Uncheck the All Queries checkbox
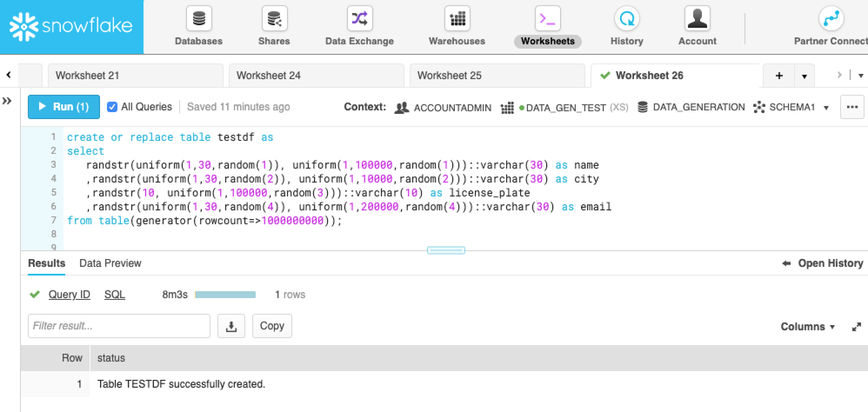Viewport: 868px width, 412px height. click(x=112, y=107)
